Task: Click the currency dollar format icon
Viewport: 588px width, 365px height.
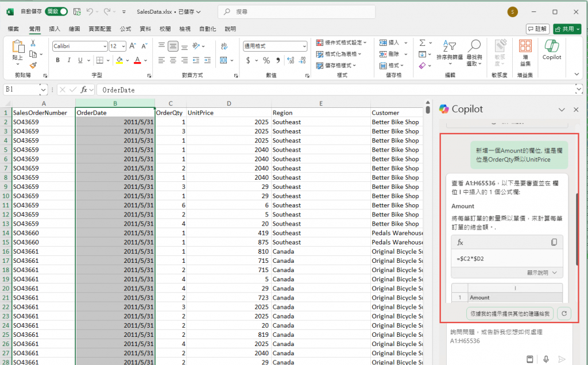Action: [x=248, y=60]
